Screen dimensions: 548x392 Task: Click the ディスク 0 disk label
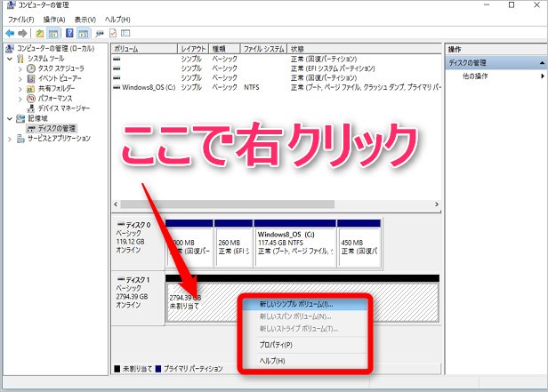[x=138, y=225]
